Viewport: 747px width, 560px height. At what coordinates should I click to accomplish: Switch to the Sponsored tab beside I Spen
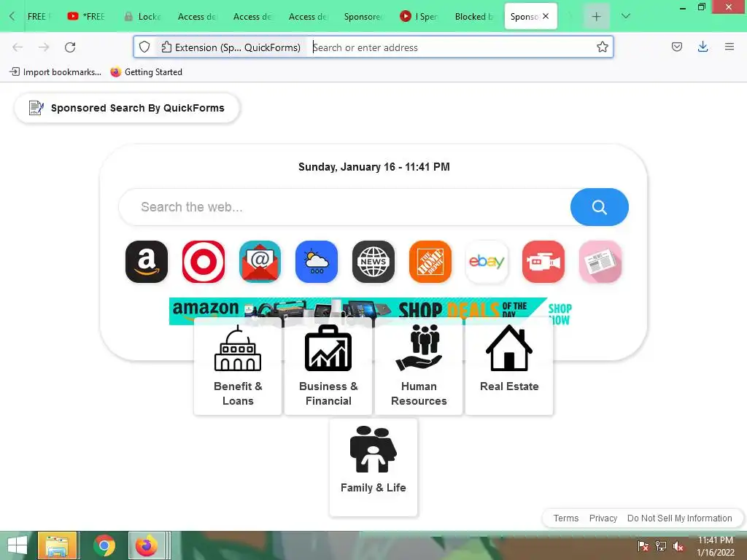pyautogui.click(x=363, y=16)
